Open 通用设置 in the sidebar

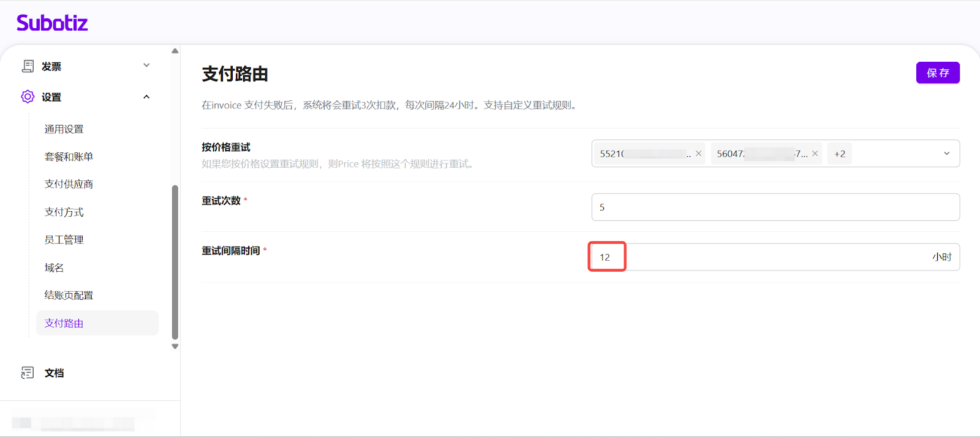pyautogui.click(x=64, y=129)
